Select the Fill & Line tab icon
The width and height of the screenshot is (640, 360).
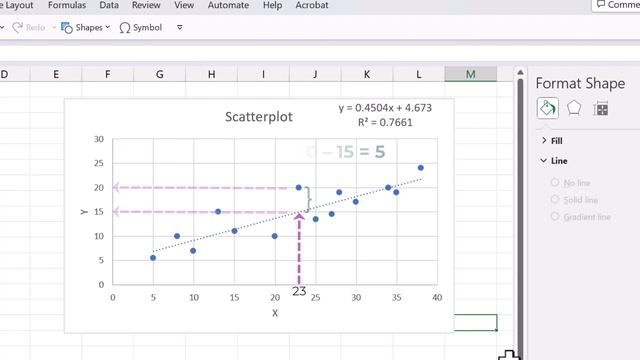[547, 109]
